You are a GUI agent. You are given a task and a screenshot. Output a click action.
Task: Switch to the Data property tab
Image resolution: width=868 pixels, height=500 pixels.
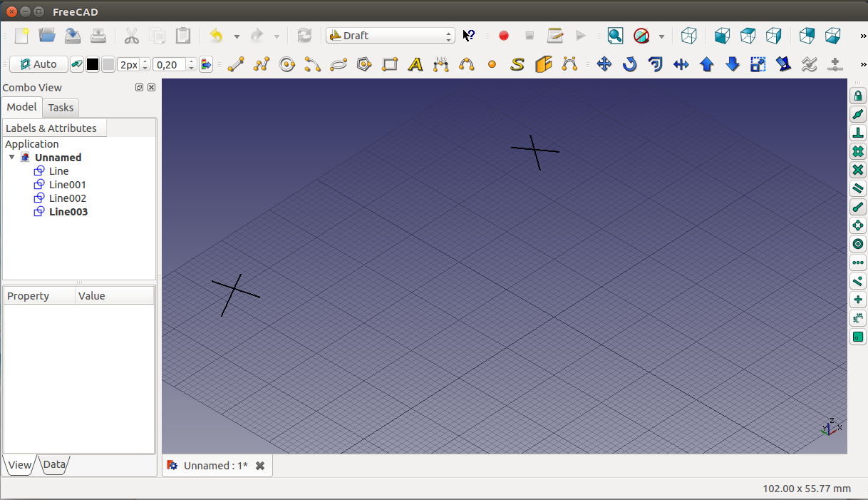click(x=54, y=465)
